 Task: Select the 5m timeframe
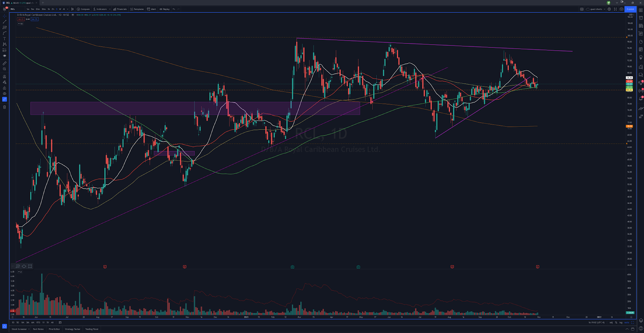(33, 9)
